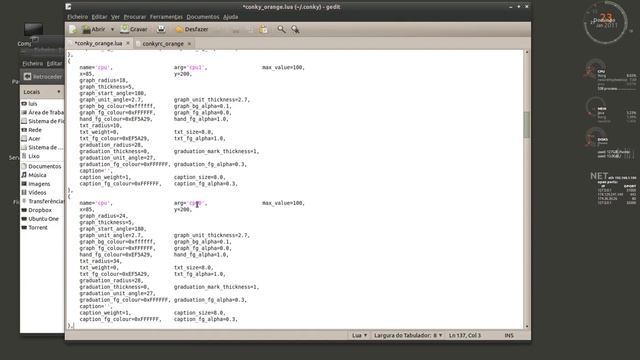This screenshot has width=640, height=360.
Task: Open Ficheiro menu in file manager window
Action: tap(33, 63)
